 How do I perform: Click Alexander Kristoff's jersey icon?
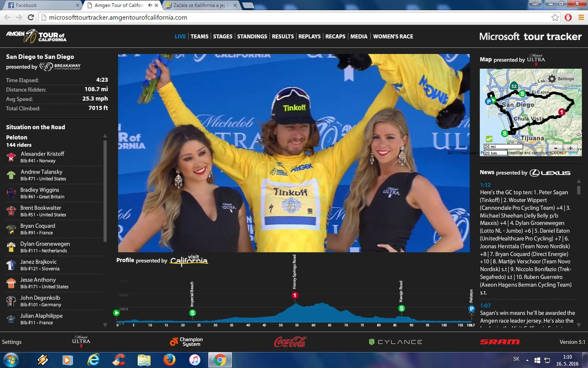point(11,157)
